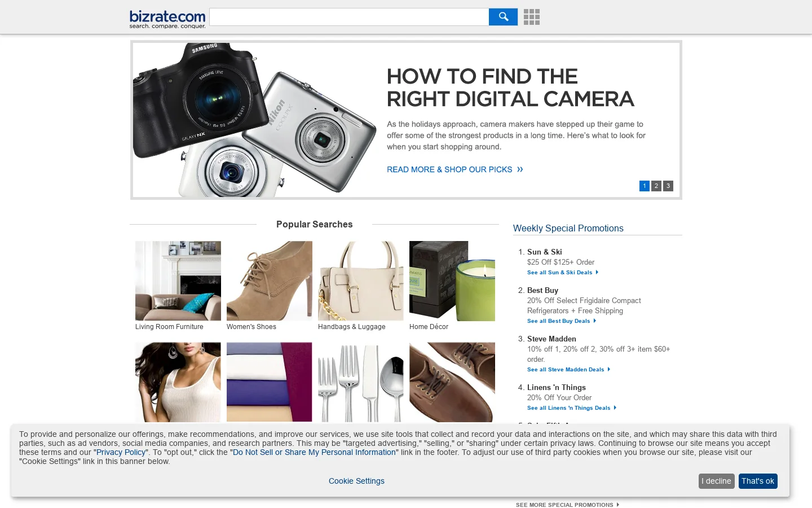
Task: Click the Home Décor label
Action: (x=429, y=327)
